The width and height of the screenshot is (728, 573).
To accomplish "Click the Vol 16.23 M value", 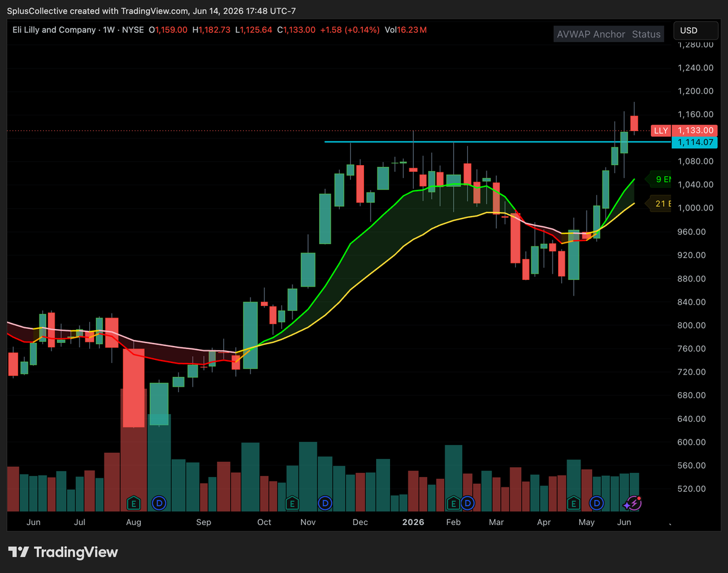I will (405, 30).
